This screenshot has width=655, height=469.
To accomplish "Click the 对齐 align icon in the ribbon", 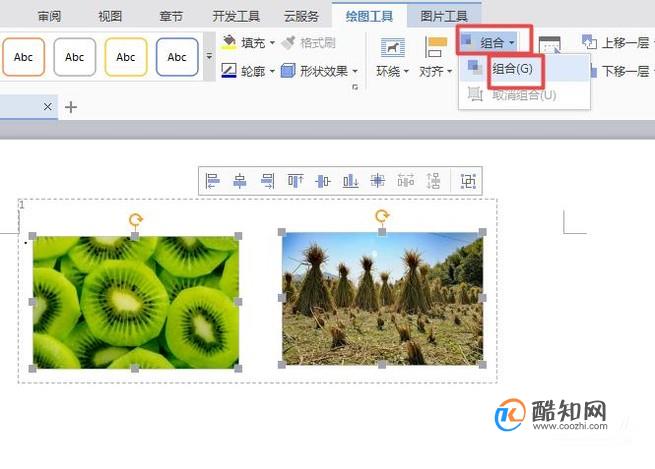I will [436, 47].
